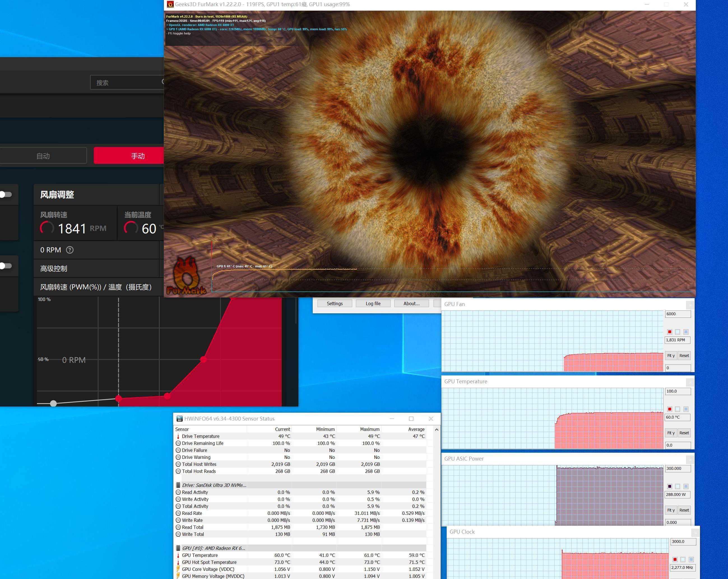Switch fan tuning to automatic (自动) mode
This screenshot has height=579, width=728.
click(43, 156)
